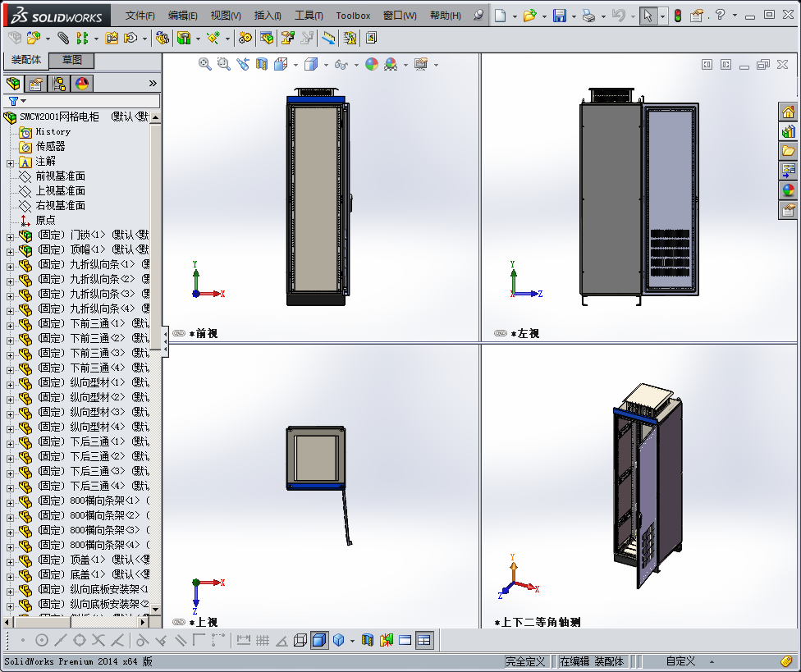The image size is (801, 672).
Task: Toggle Section View in bottom toolbar
Action: (x=368, y=640)
